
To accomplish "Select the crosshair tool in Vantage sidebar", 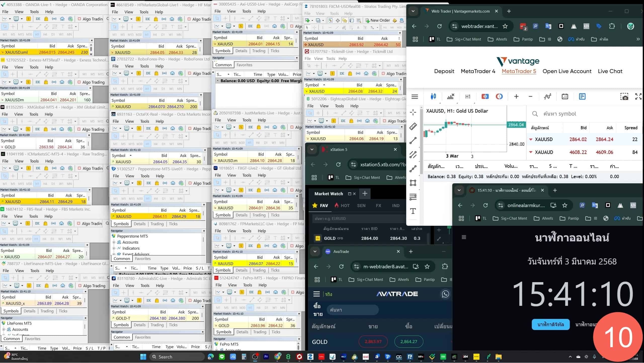I will [x=413, y=112].
